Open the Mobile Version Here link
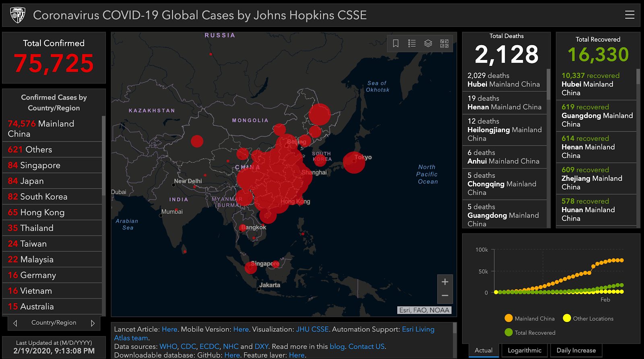This screenshot has width=644, height=359. 241,329
